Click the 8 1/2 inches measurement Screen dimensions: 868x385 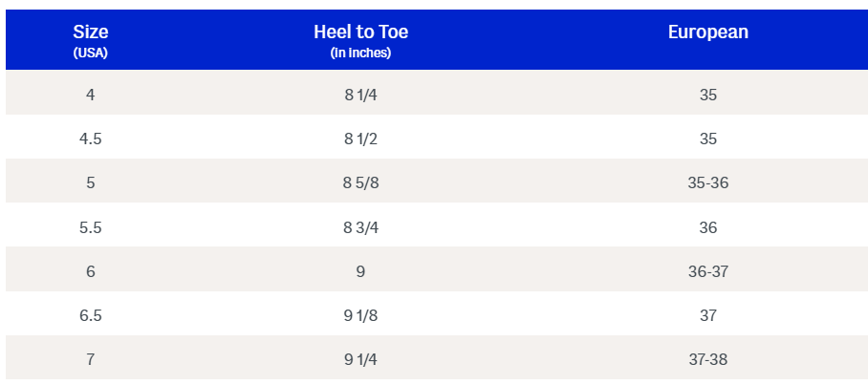coord(360,139)
